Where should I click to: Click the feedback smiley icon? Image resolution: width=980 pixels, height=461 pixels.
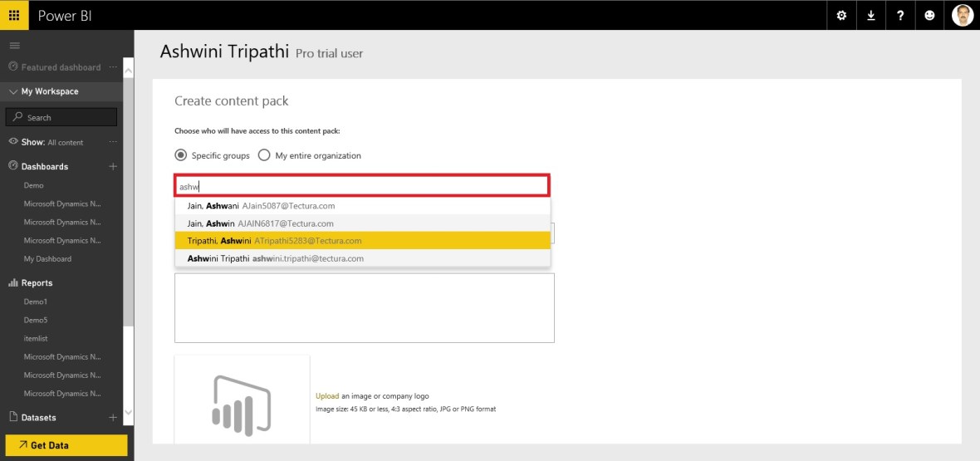(930, 15)
